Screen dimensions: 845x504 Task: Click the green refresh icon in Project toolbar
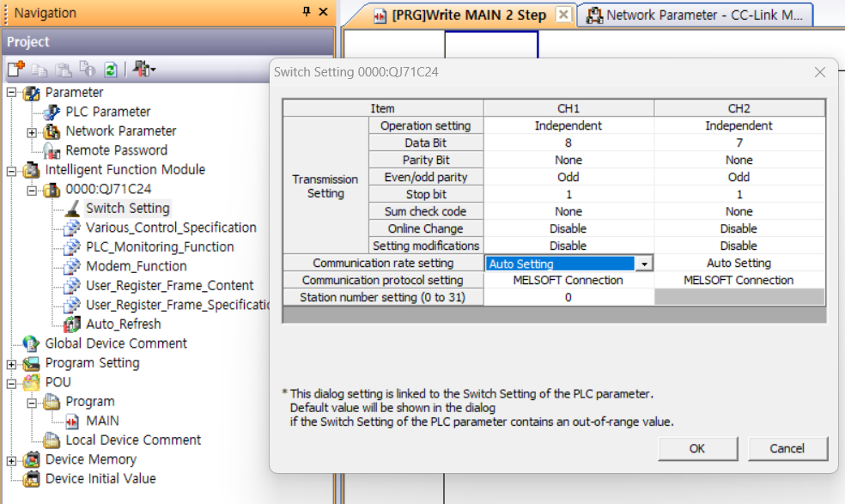point(111,70)
